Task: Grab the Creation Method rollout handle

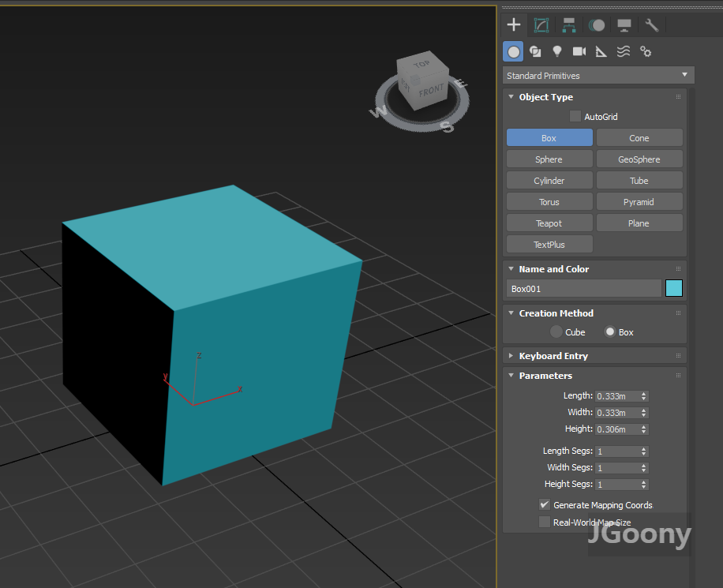Action: 678,313
